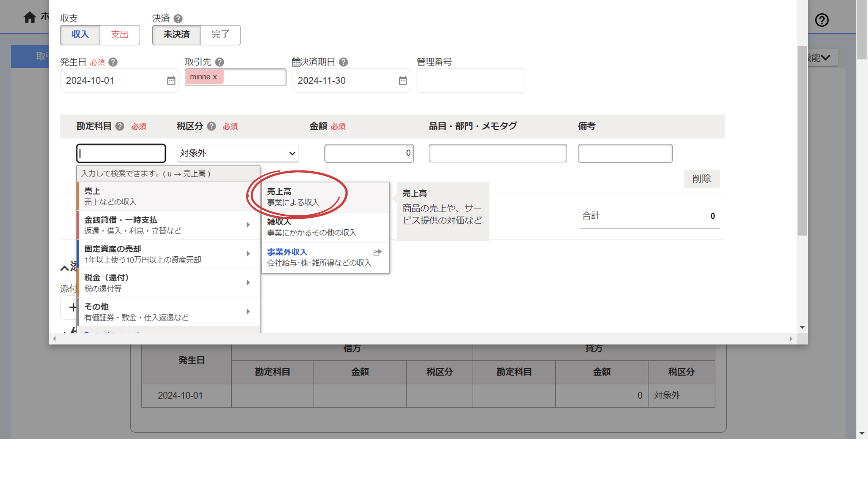Click help icon beside 勘定科目 header

pyautogui.click(x=120, y=126)
